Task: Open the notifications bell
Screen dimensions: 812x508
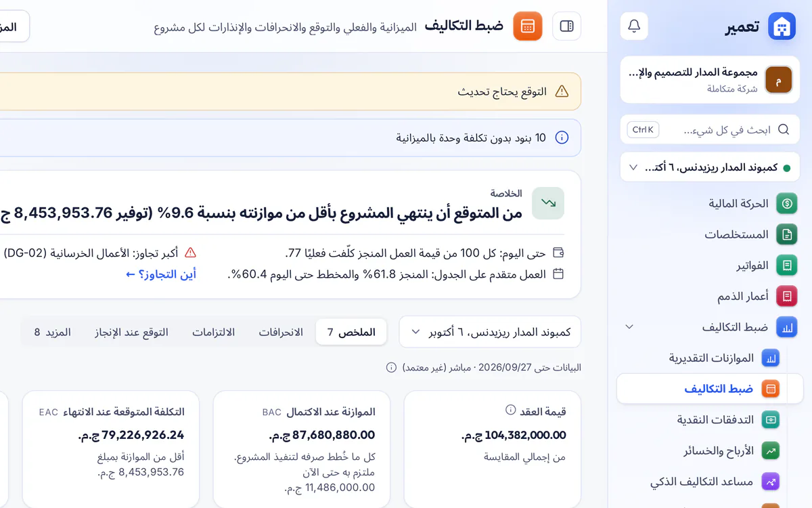Action: pyautogui.click(x=634, y=26)
